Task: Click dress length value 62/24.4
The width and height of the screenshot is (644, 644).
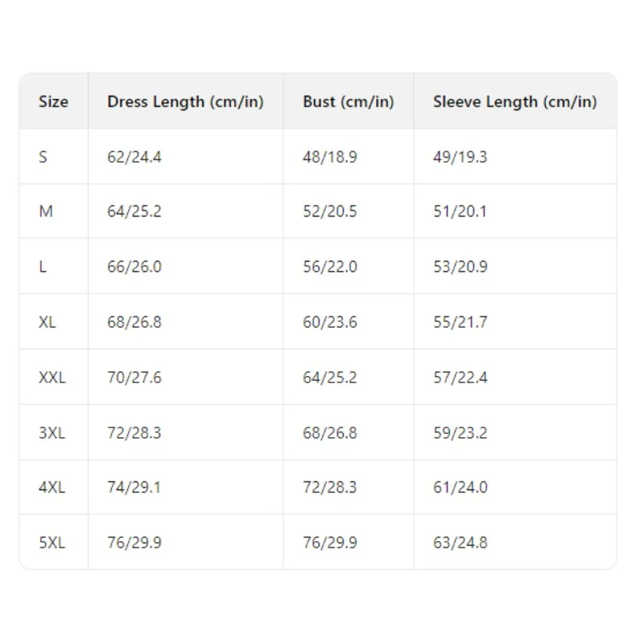Action: [134, 157]
